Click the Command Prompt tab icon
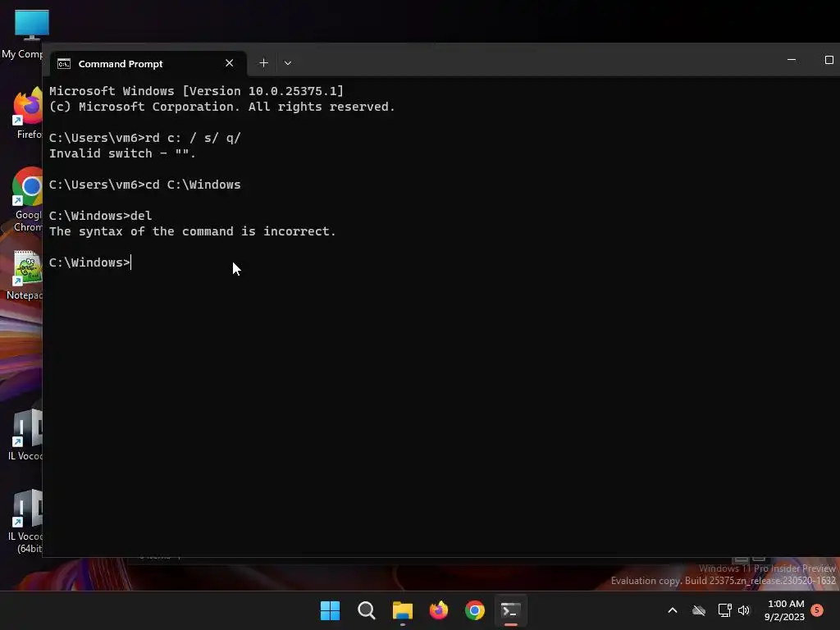 click(x=64, y=64)
